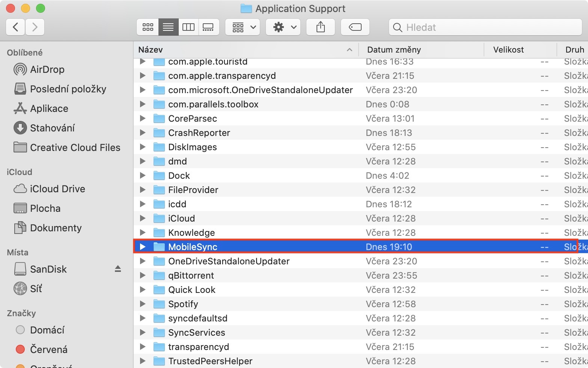This screenshot has height=368, width=588.
Task: Click the Spotify date Včera 12:58
Action: (x=391, y=304)
